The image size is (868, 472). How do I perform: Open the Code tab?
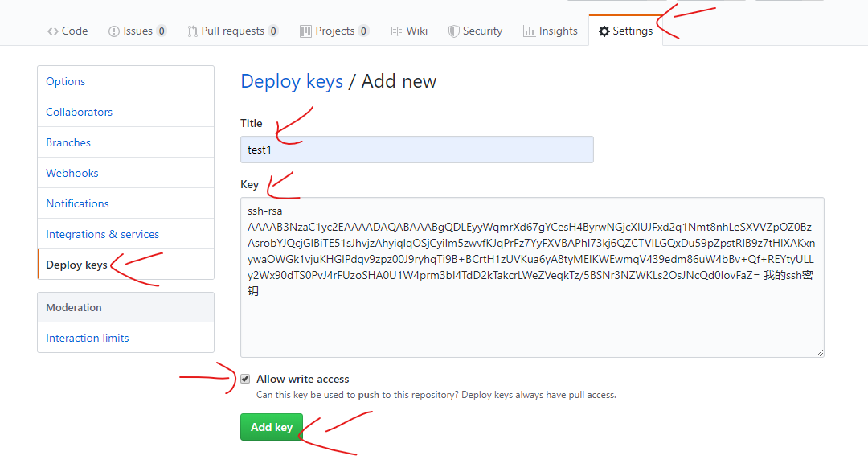68,31
